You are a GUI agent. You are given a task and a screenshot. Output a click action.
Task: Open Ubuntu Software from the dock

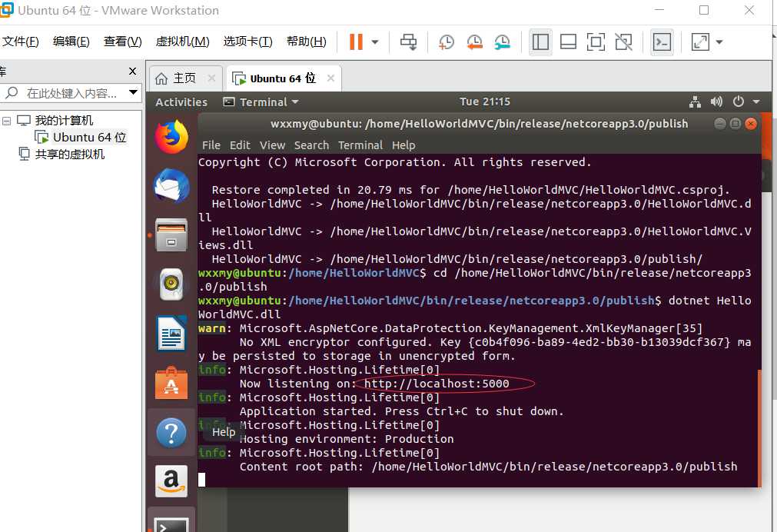pyautogui.click(x=171, y=382)
